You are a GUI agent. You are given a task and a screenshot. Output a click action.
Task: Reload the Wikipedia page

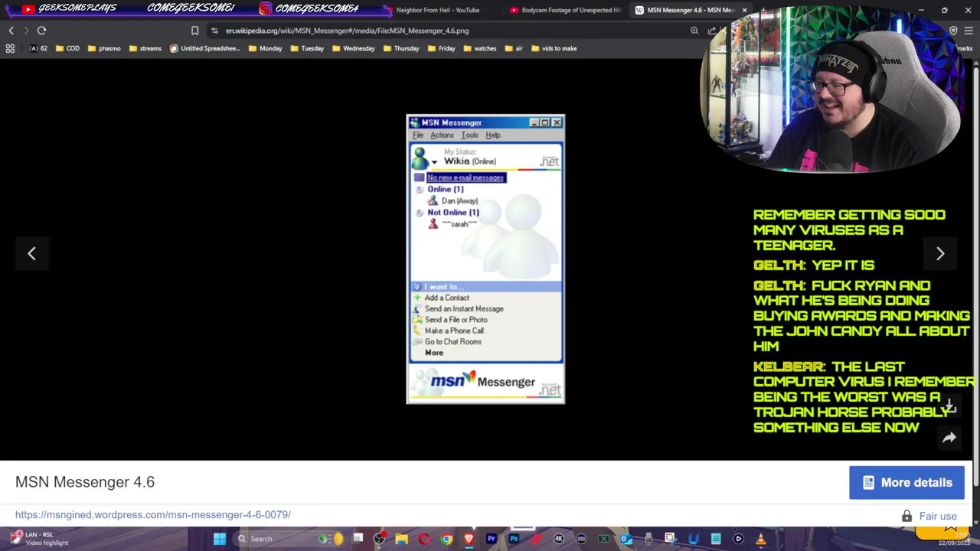[41, 31]
